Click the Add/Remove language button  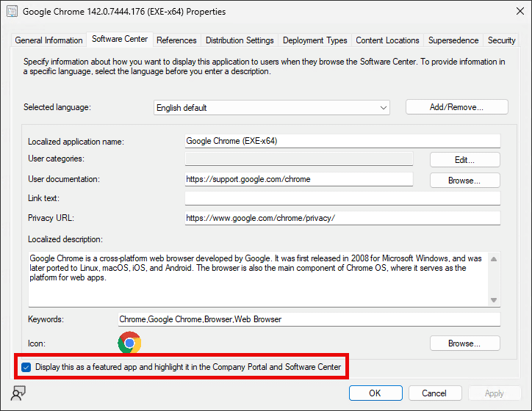point(456,107)
